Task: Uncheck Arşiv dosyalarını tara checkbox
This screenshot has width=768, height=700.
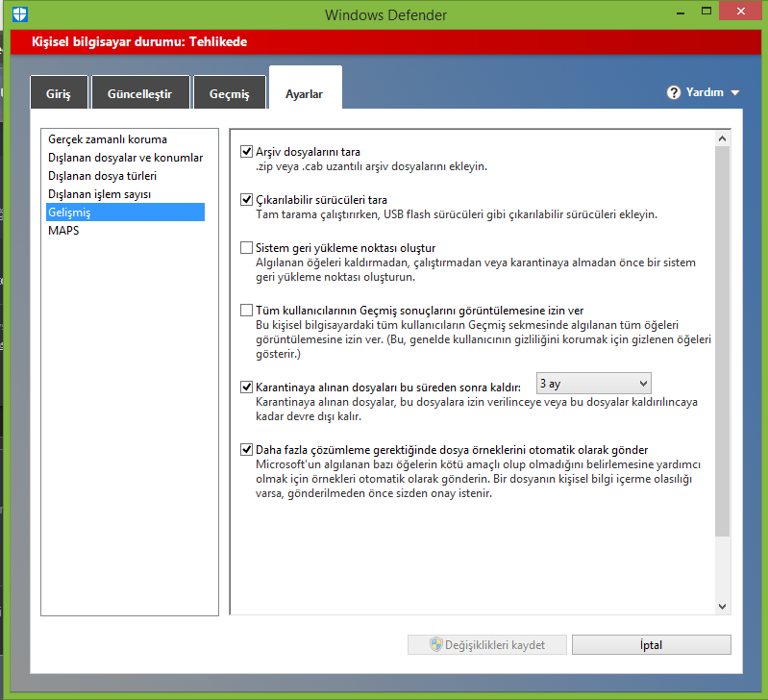Action: 246,151
